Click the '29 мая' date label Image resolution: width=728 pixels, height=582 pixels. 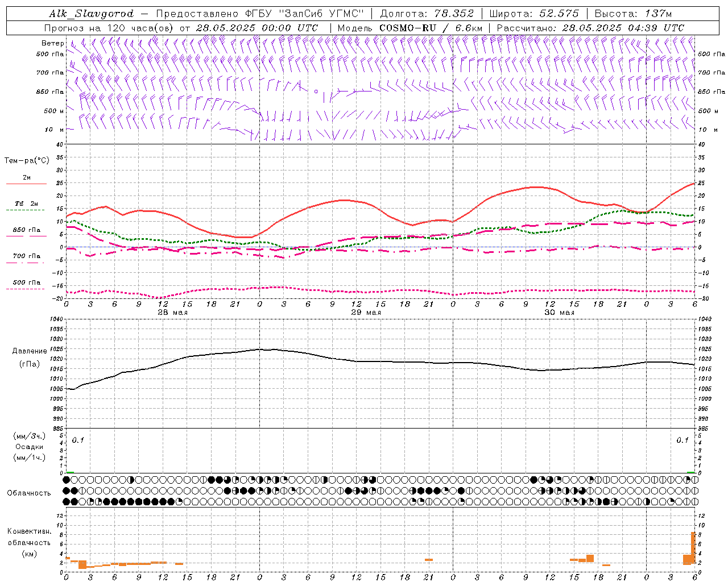[x=366, y=313]
